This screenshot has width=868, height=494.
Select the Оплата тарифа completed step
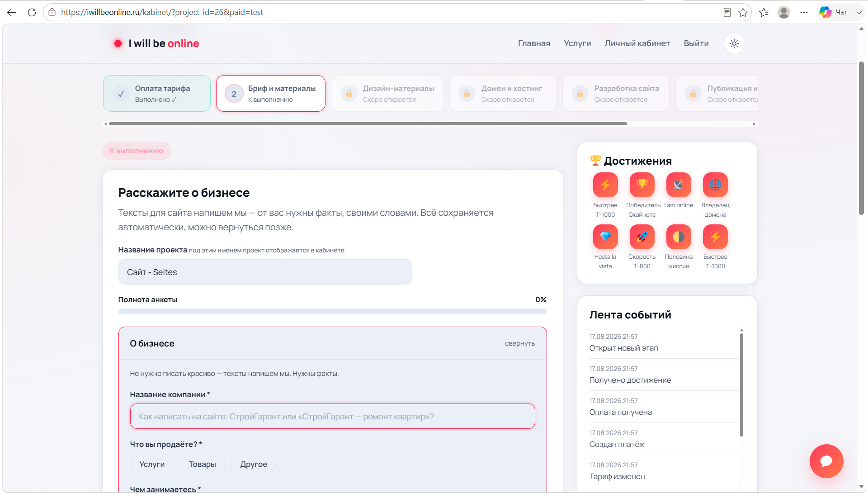coord(157,93)
